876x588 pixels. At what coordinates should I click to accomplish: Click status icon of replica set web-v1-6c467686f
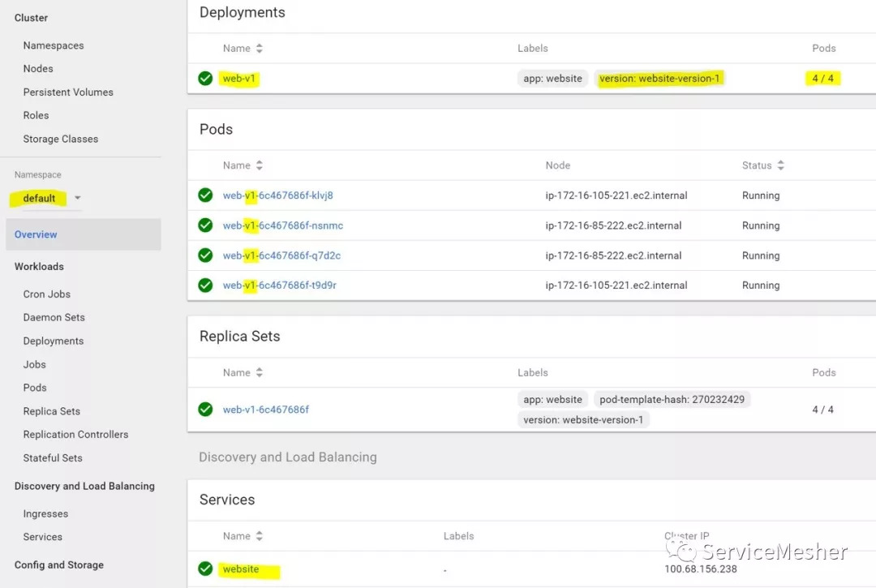205,410
